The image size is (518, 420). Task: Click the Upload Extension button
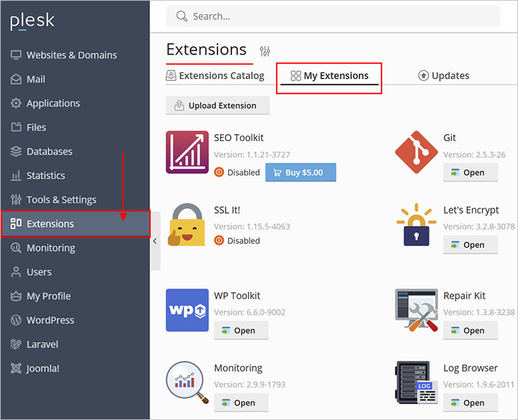coord(217,105)
